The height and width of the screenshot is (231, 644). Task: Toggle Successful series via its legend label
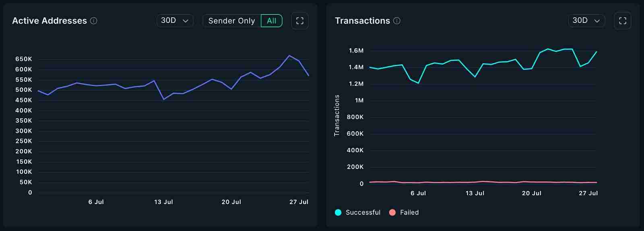[363, 213]
